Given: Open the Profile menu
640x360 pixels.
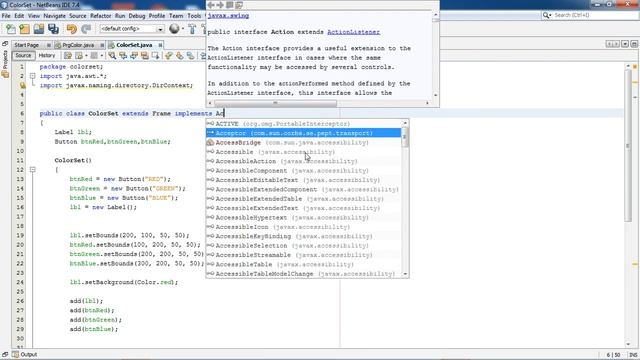Looking at the screenshot, I should pyautogui.click(x=157, y=16).
